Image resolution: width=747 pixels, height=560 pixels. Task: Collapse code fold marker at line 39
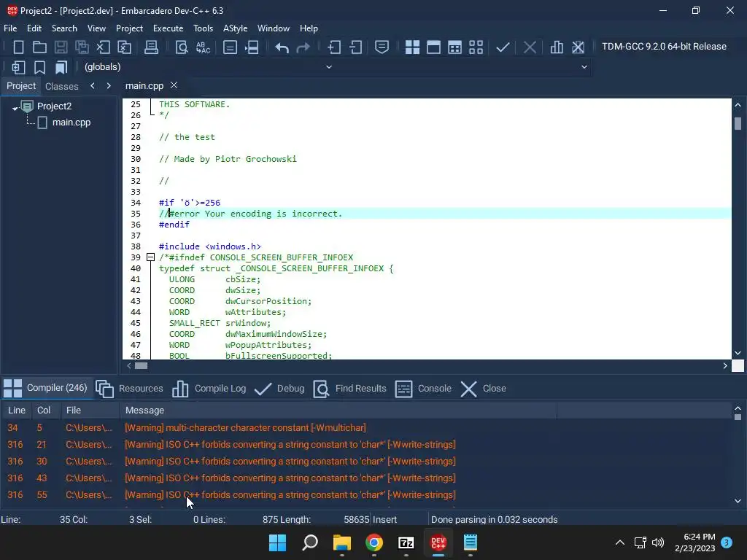coord(150,257)
